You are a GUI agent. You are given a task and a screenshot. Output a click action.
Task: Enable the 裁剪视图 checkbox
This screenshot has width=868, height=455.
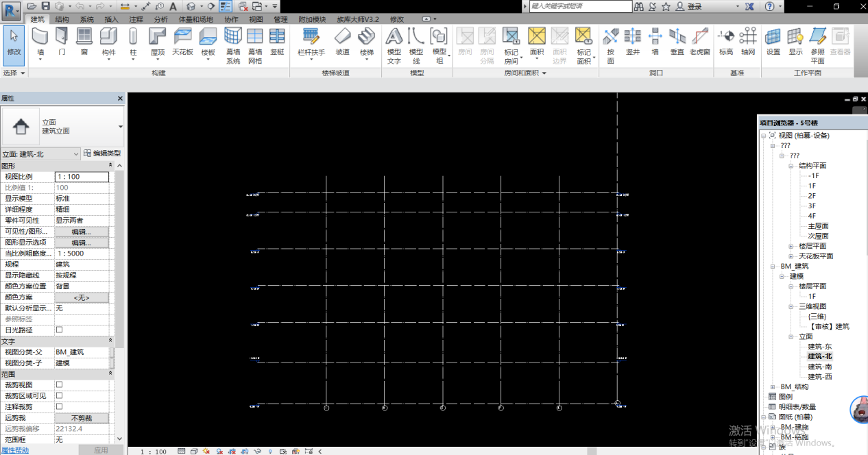click(59, 385)
